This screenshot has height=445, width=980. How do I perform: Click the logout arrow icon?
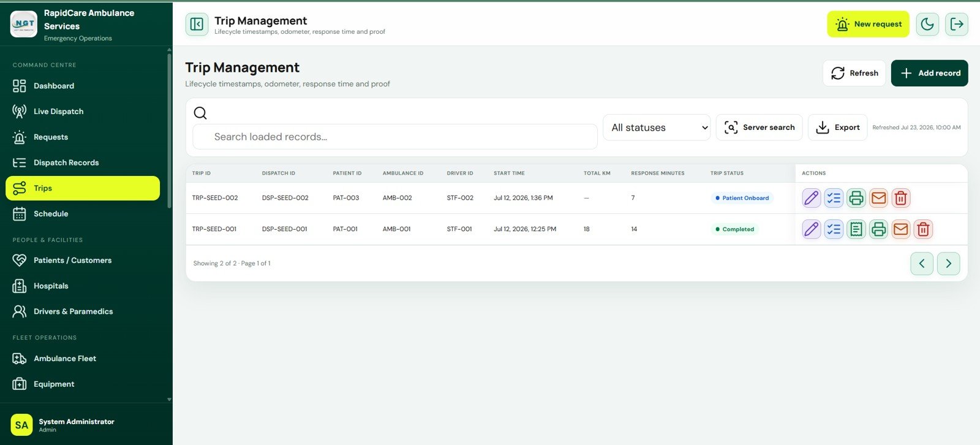(x=957, y=24)
